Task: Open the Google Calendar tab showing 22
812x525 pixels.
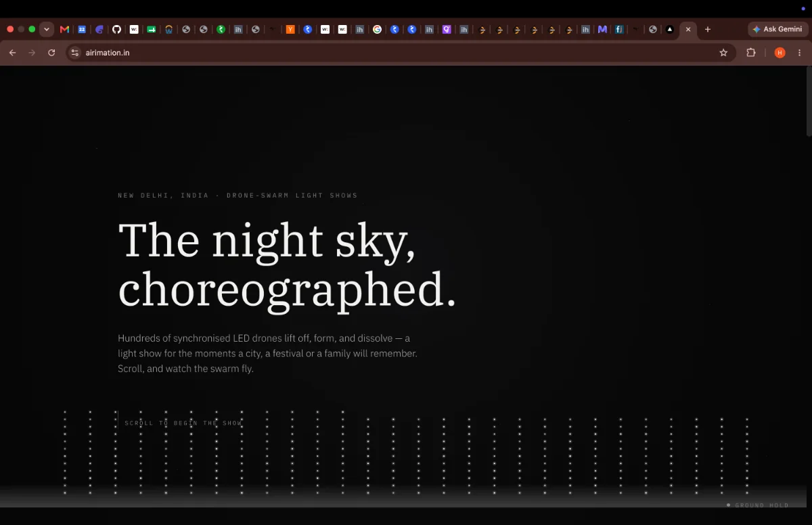Action: [x=82, y=30]
